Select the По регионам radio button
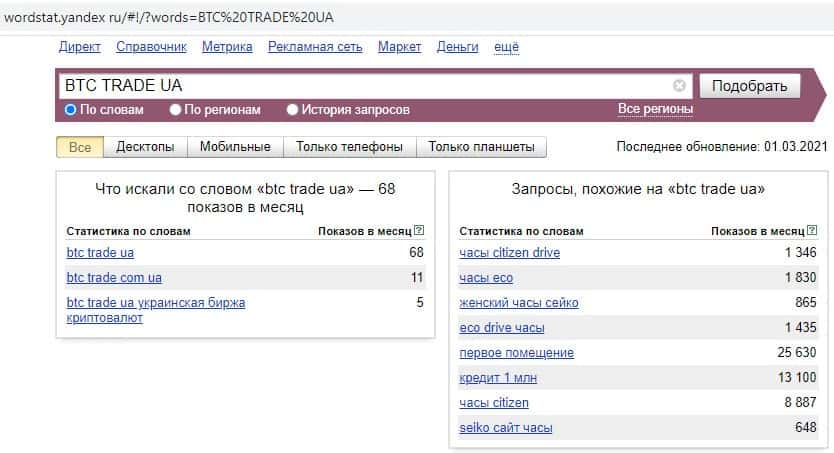834x453 pixels. pos(176,110)
